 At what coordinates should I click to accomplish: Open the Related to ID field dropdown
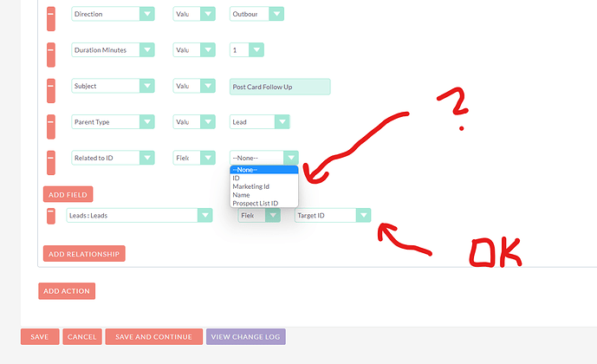[x=113, y=158]
